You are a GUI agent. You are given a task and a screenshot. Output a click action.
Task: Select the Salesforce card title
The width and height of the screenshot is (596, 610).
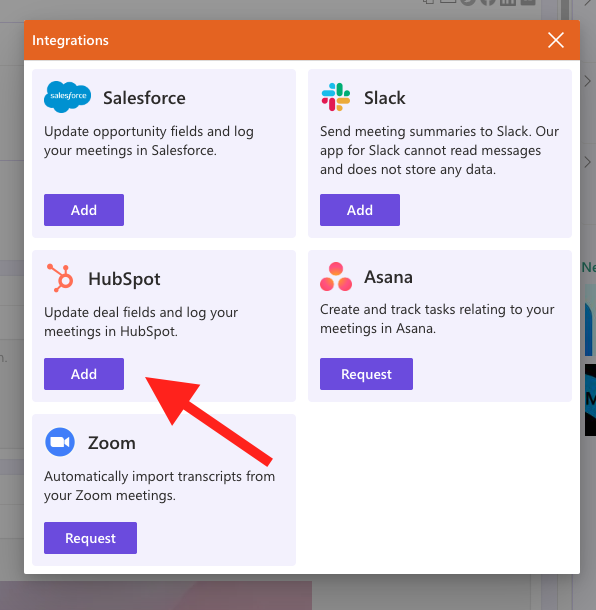[144, 98]
